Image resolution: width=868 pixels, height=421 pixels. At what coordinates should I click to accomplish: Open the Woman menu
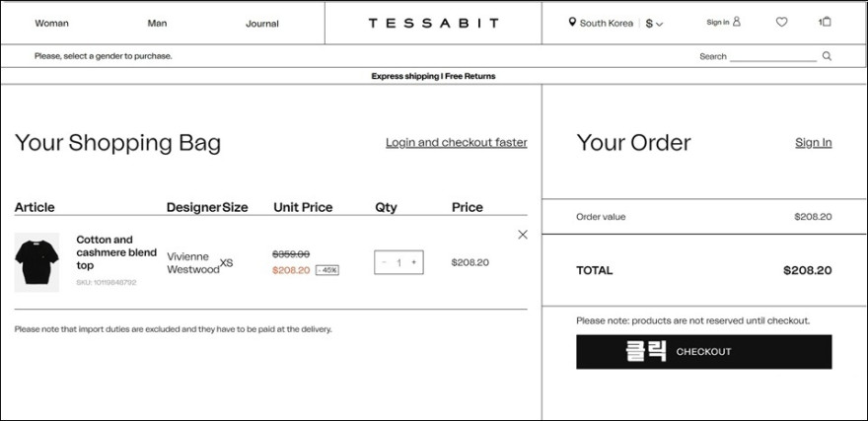click(51, 23)
